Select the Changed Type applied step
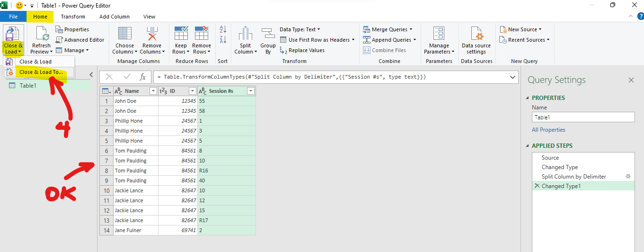Image resolution: width=644 pixels, height=252 pixels. click(583, 167)
